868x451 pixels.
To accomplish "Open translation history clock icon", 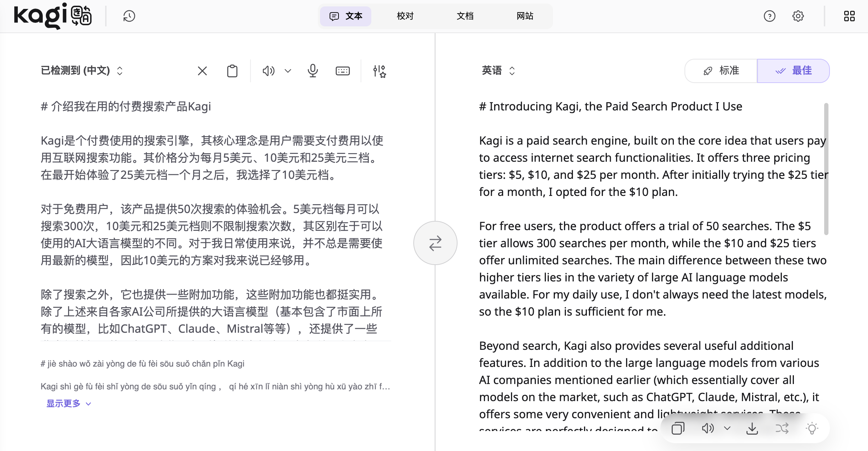I will pos(129,16).
